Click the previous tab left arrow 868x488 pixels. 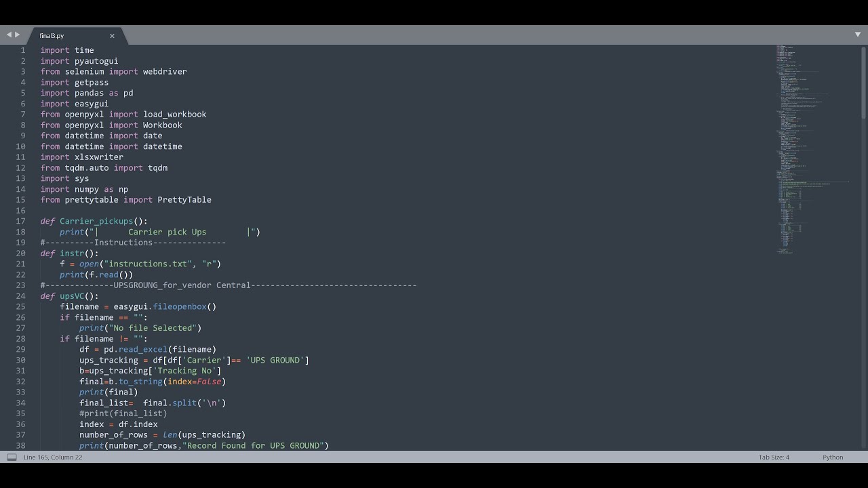click(x=9, y=35)
